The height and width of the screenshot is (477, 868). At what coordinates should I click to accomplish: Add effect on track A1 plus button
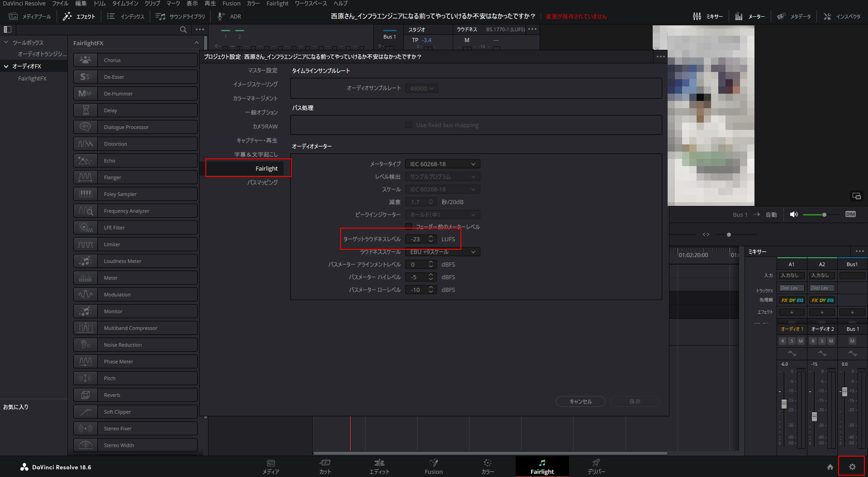[792, 312]
